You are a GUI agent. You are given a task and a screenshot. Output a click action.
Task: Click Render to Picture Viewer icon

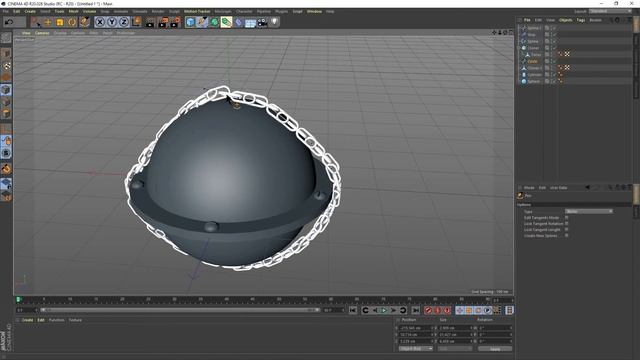(163, 22)
